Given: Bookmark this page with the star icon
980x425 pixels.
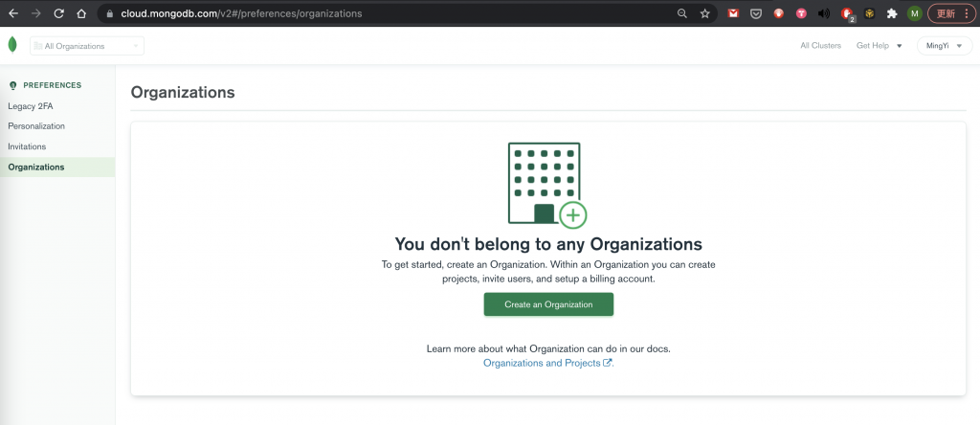Looking at the screenshot, I should click(x=705, y=13).
